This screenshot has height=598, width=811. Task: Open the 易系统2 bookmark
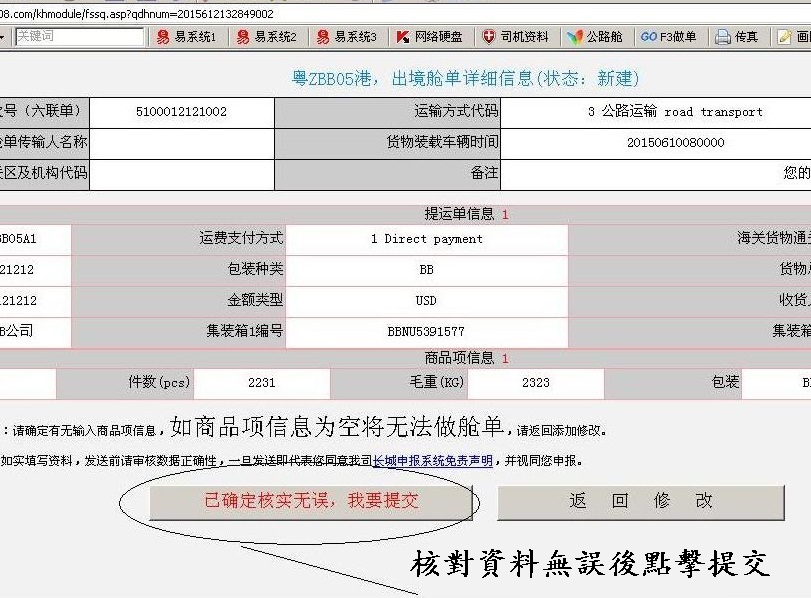click(267, 37)
